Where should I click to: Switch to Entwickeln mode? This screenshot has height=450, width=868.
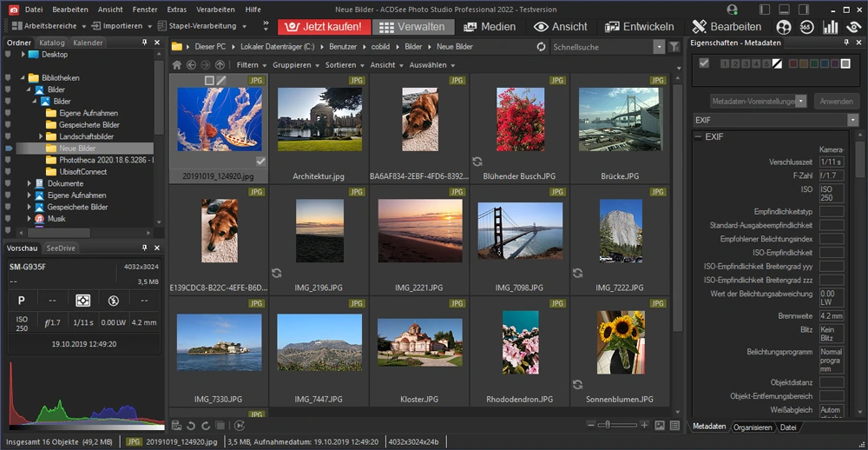(638, 27)
